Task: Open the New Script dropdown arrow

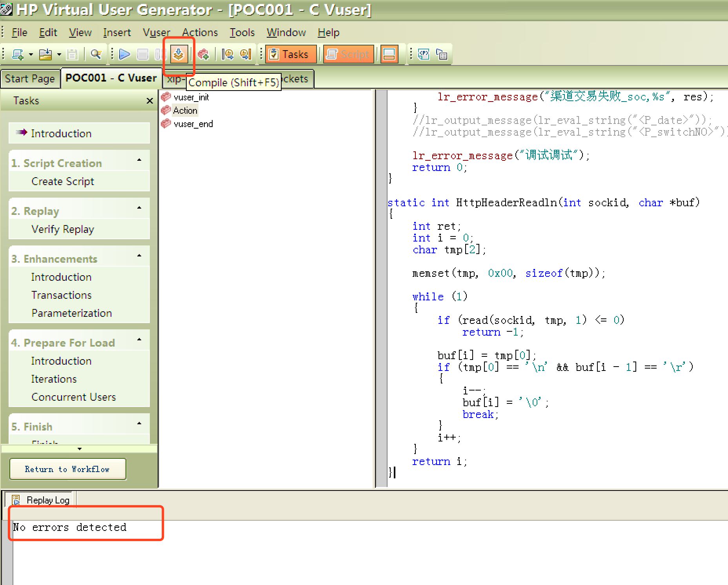Action: click(31, 55)
